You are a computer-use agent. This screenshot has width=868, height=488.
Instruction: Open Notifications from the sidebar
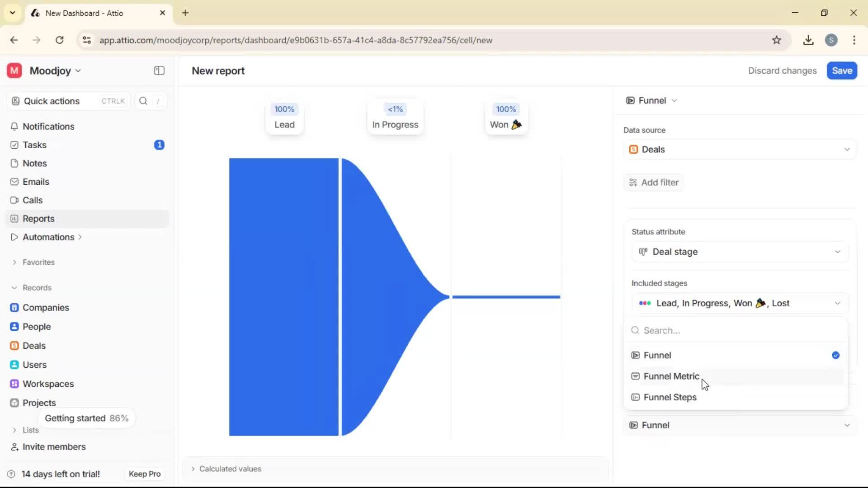48,127
